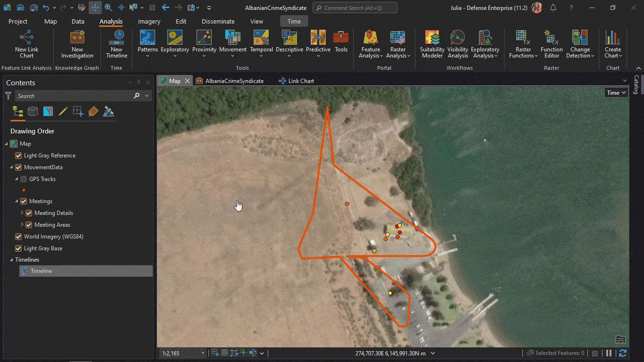The width and height of the screenshot is (644, 362).
Task: Open the notifications bell
Action: pos(553,8)
